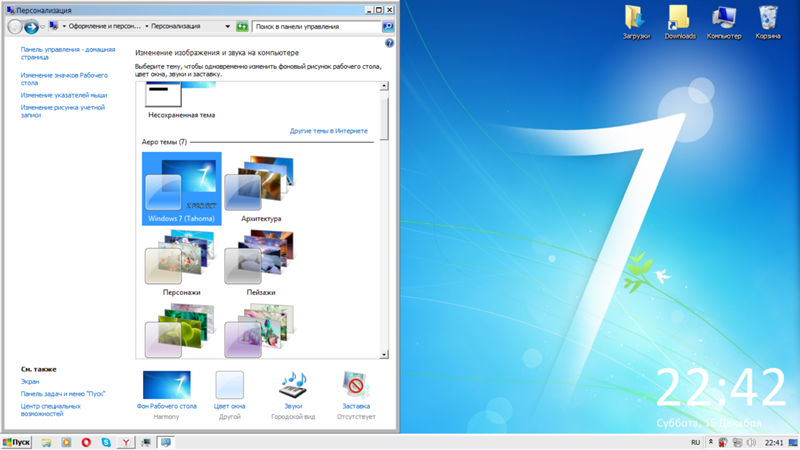Click the theme list scroll down arrow
This screenshot has width=800, height=450.
click(384, 354)
